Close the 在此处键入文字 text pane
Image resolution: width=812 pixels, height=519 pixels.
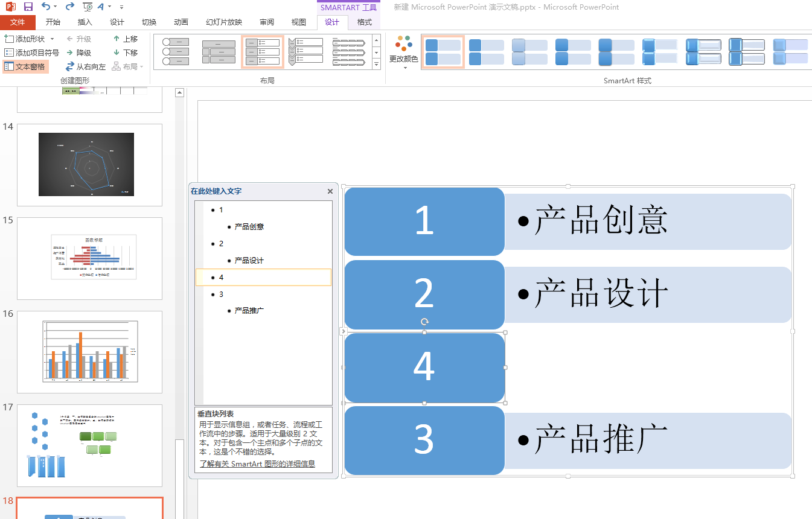point(330,191)
